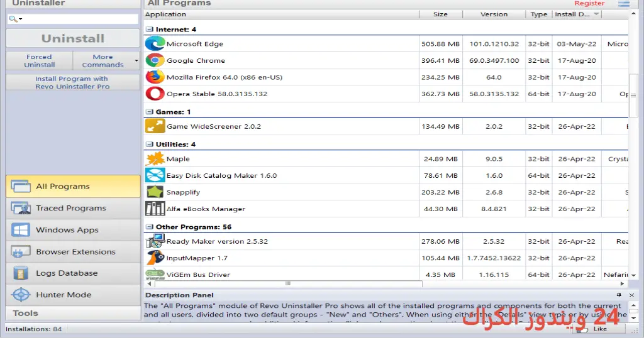Pin the Description Panel
Image resolution: width=644 pixels, height=338 pixels.
coord(619,295)
